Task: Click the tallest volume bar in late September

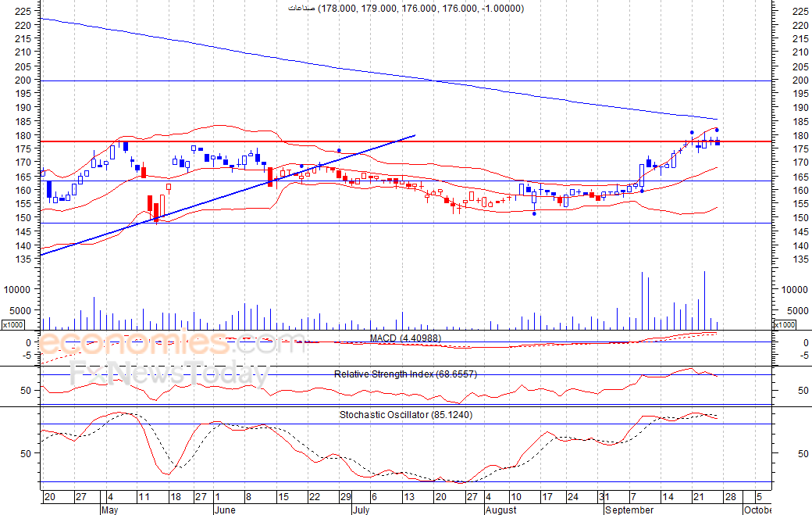Action: (x=704, y=300)
